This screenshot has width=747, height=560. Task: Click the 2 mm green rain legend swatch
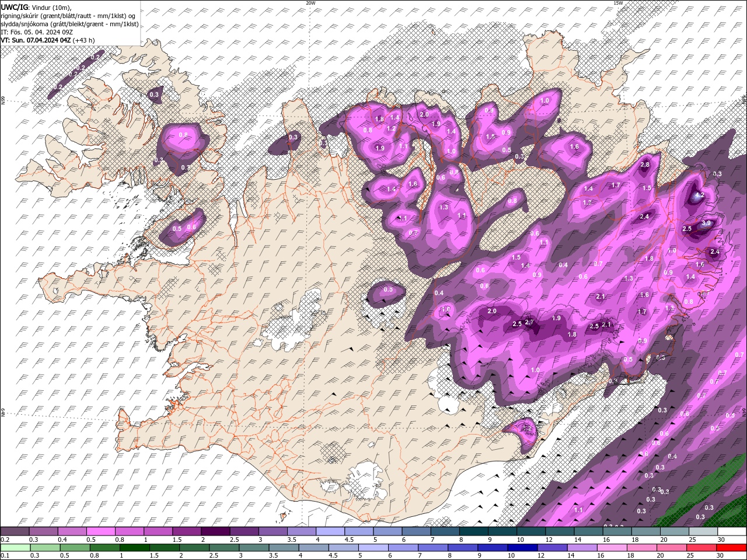pyautogui.click(x=194, y=548)
